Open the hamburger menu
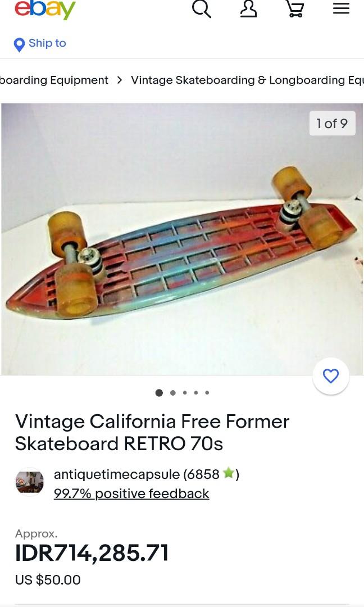The height and width of the screenshot is (607, 364). pyautogui.click(x=341, y=8)
